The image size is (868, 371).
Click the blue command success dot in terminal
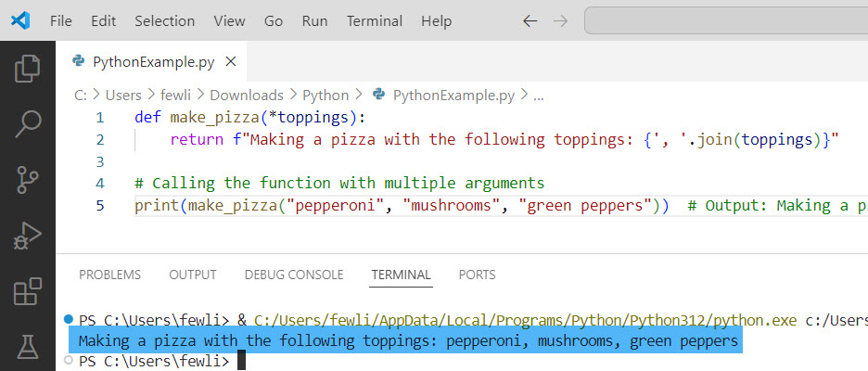(69, 319)
